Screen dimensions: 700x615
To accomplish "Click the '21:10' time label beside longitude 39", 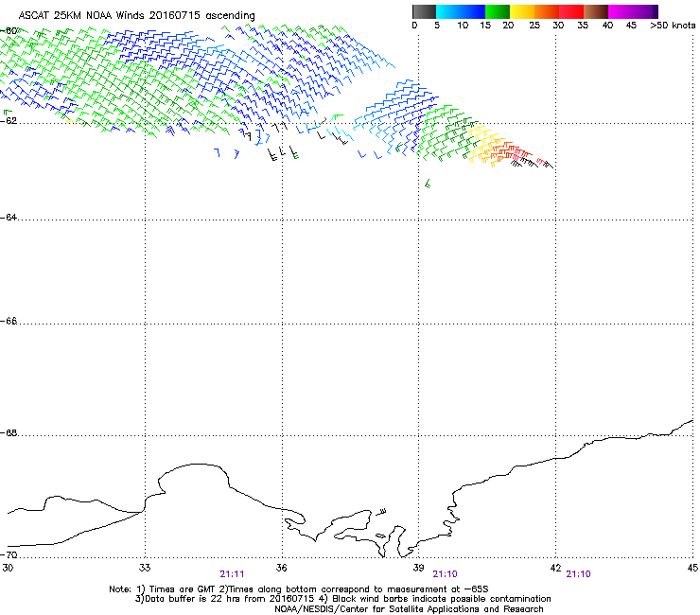I will pos(445,574).
